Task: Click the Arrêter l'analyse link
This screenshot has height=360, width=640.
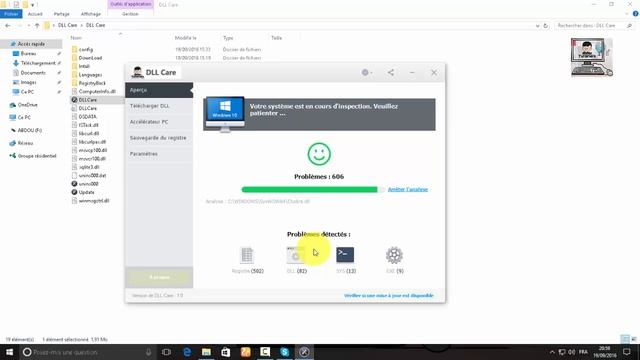Action: click(x=408, y=189)
